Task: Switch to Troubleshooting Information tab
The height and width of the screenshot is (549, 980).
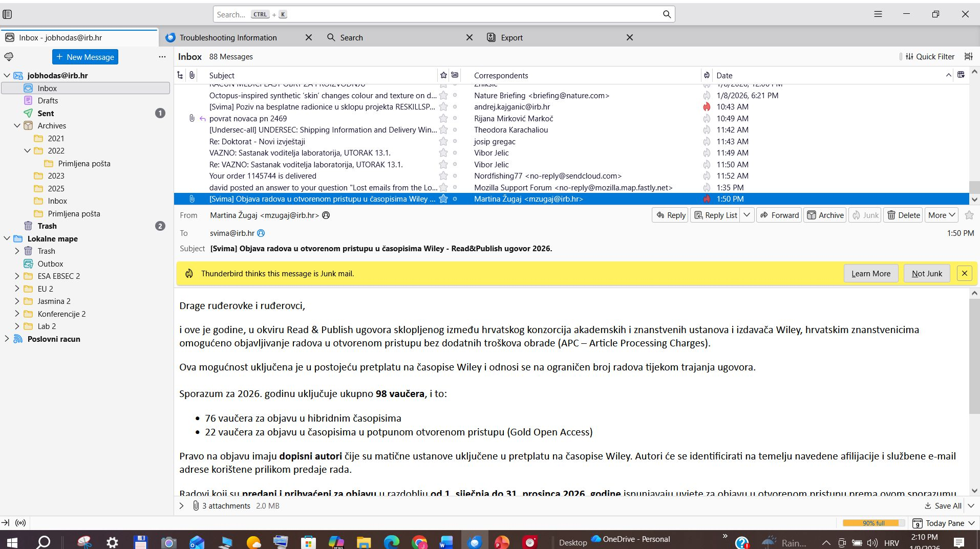Action: point(228,38)
